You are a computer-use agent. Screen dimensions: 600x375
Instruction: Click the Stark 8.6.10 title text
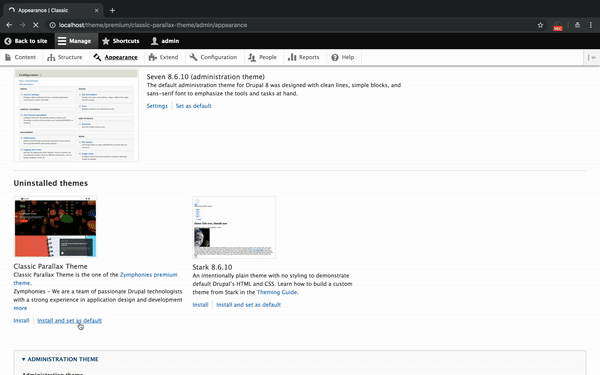[212, 267]
